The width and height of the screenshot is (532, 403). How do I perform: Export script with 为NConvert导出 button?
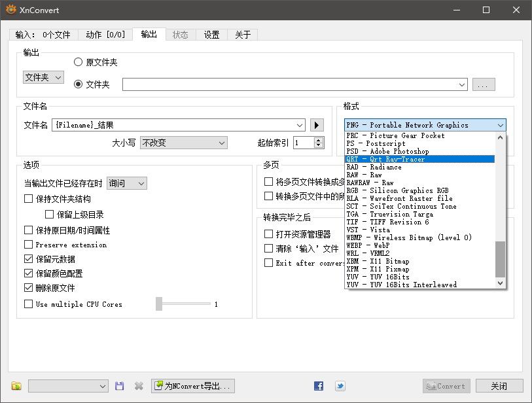193,386
